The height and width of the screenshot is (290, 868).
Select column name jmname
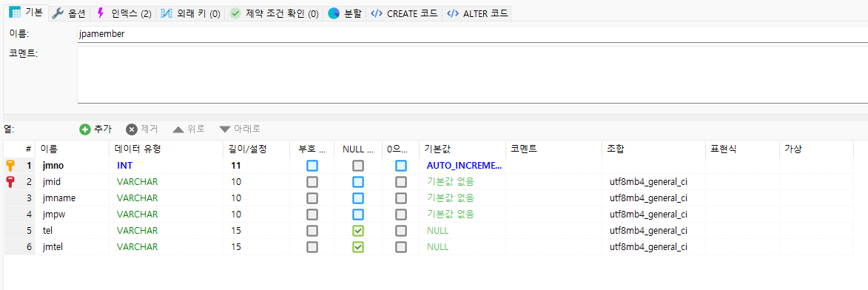coord(58,198)
